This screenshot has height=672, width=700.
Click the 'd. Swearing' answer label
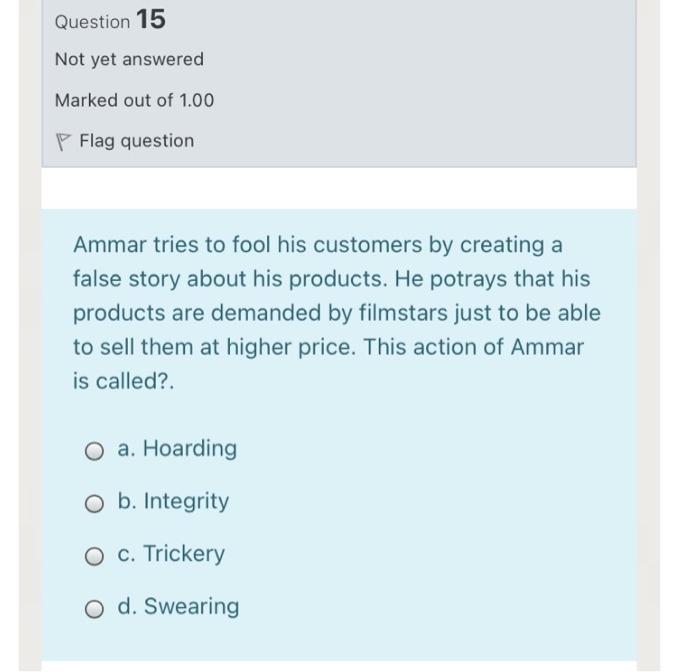click(x=178, y=606)
